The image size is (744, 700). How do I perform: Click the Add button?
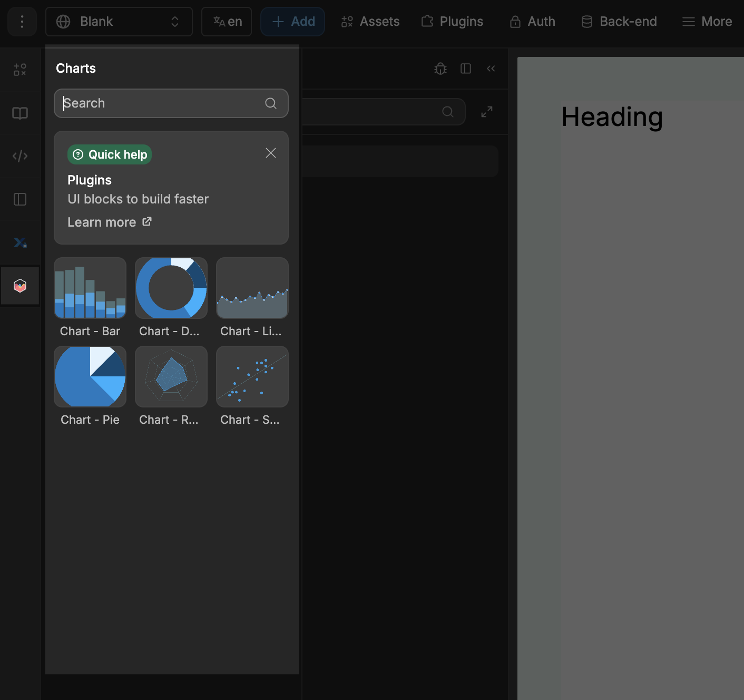click(292, 22)
